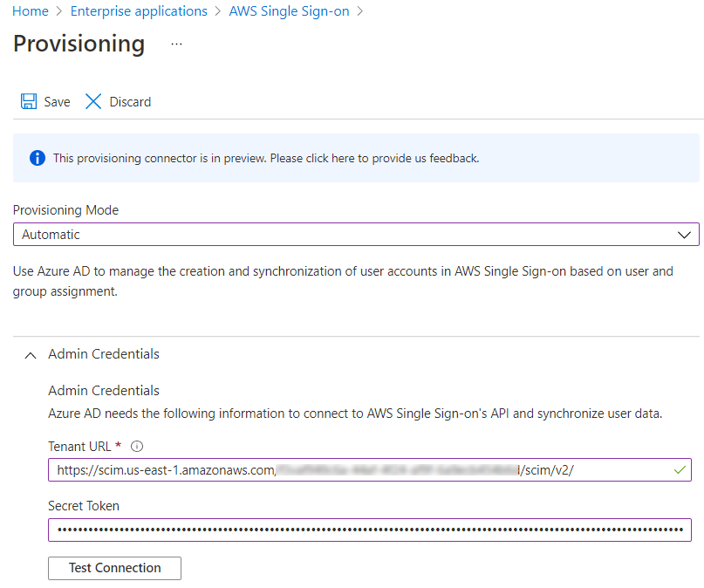Open the AWS Single Sign-on breadcrumb link
The image size is (704, 588).
pos(290,11)
